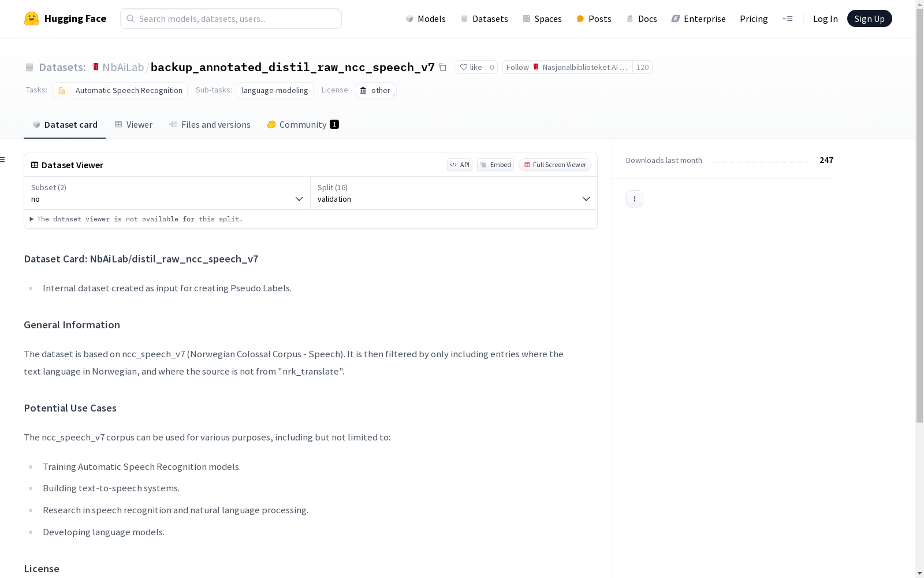The width and height of the screenshot is (924, 578).
Task: Click the Hugging Face logo icon
Action: (x=32, y=18)
